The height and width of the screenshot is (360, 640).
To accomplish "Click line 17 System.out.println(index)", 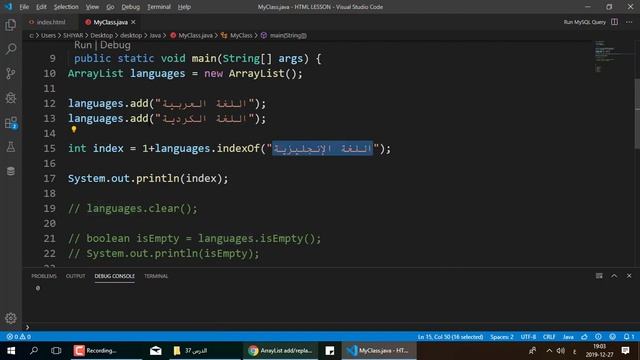I will tap(148, 178).
